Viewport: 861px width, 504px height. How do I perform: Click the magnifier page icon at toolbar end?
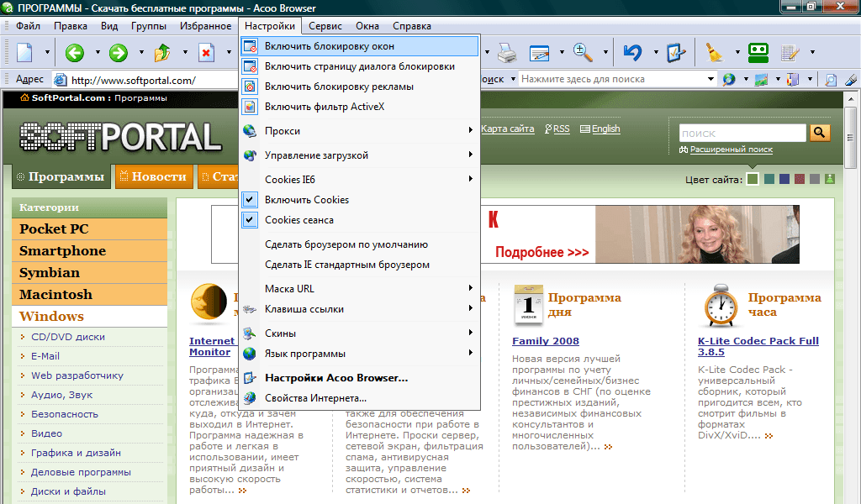[831, 80]
